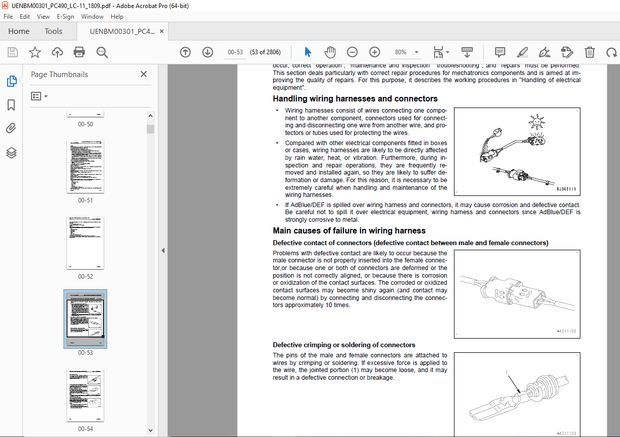Viewport: 620px width, 437px height.
Task: Select thumbnail for page 00-52
Action: tap(85, 243)
